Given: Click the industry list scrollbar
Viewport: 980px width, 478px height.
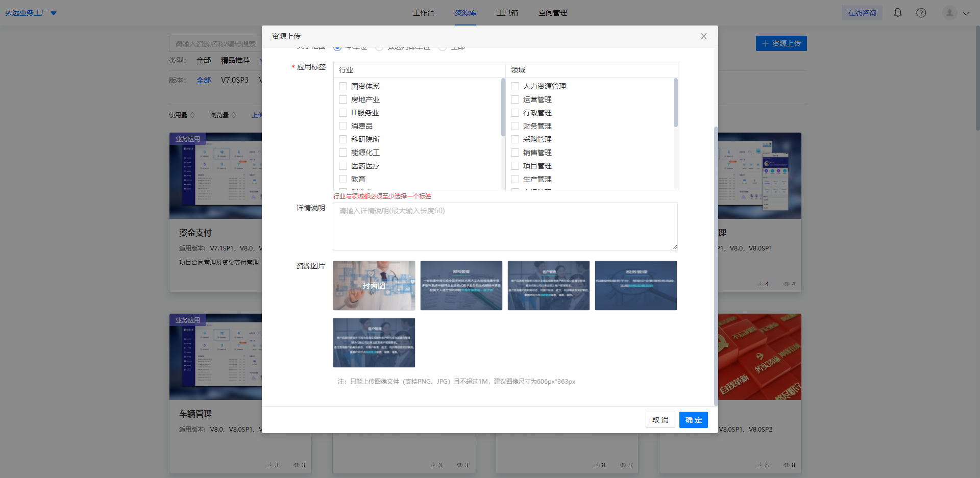Looking at the screenshot, I should (503, 107).
